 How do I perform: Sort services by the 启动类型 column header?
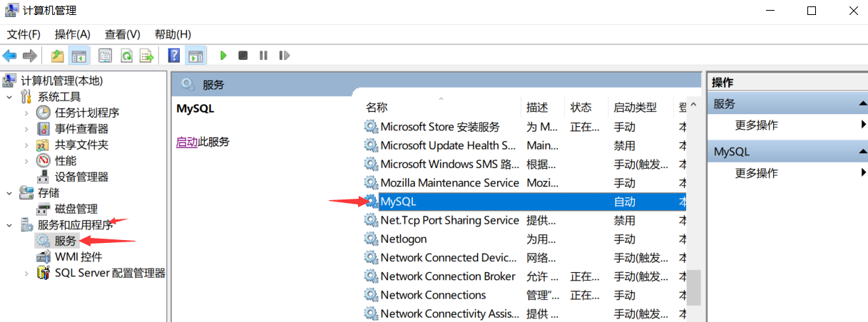coord(635,108)
